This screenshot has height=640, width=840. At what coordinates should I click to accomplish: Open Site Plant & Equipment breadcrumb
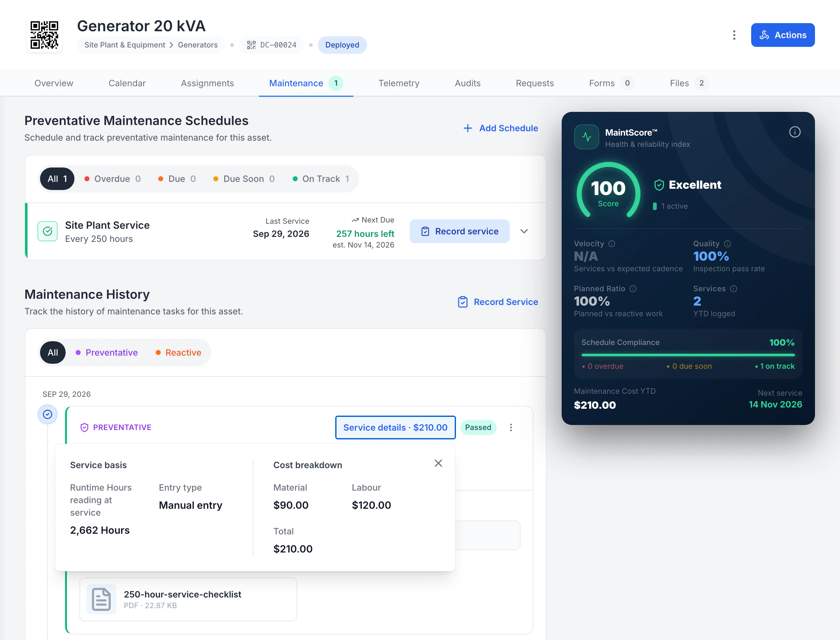(x=125, y=45)
